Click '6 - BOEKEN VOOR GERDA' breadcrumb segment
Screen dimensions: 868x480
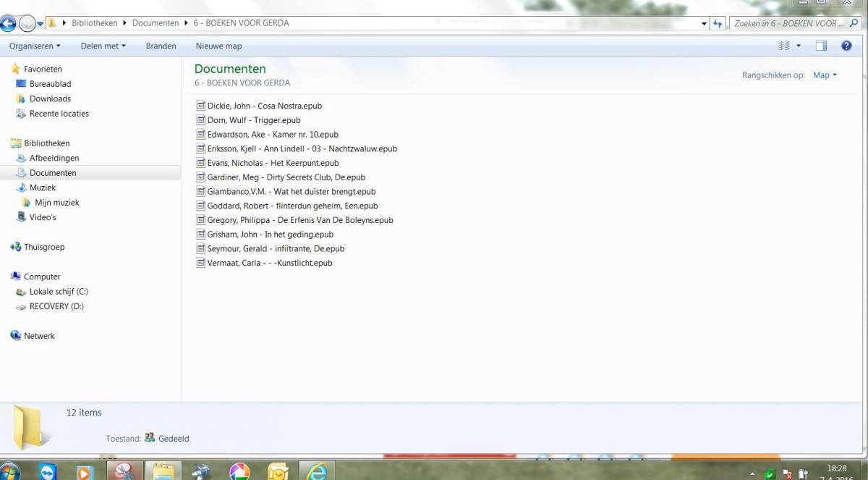pos(241,23)
